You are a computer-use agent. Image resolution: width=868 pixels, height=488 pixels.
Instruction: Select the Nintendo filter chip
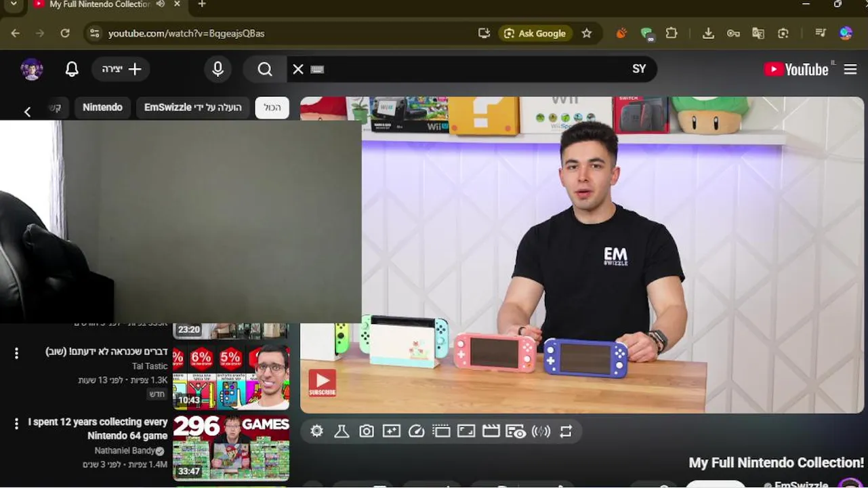pyautogui.click(x=103, y=108)
